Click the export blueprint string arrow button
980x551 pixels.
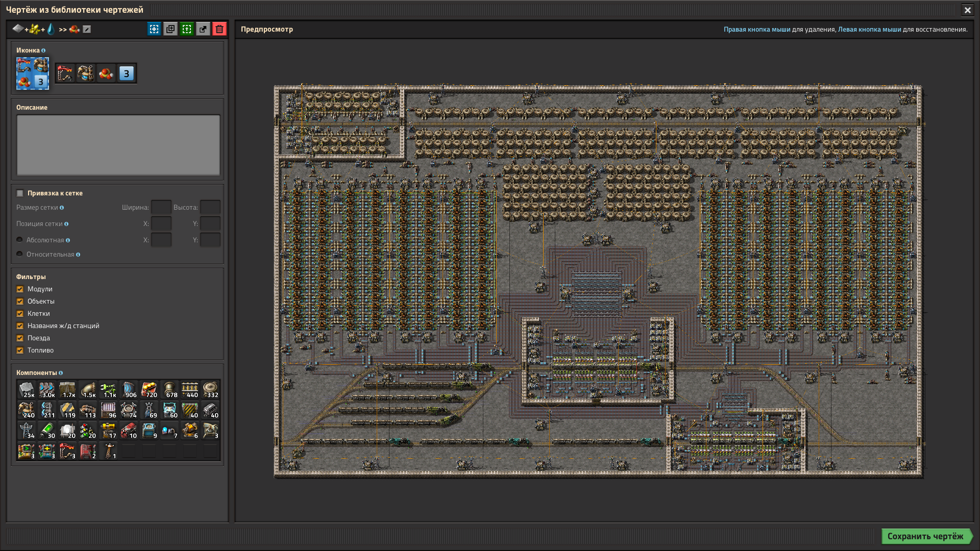tap(203, 29)
